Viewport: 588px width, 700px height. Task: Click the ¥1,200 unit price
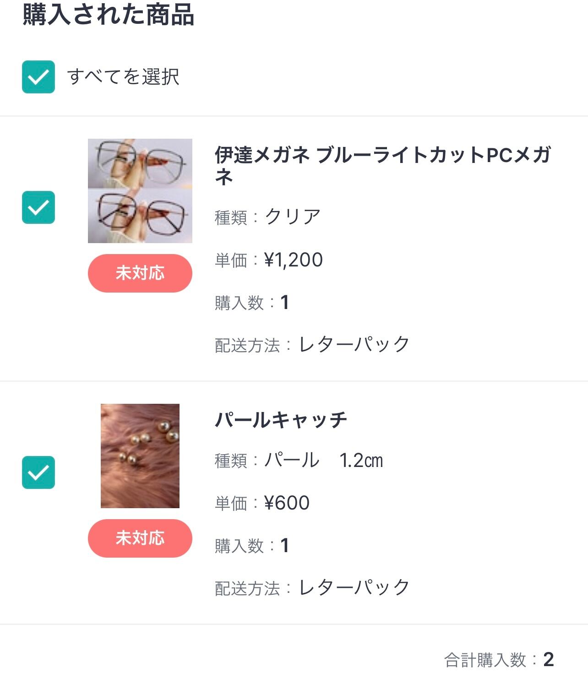click(294, 260)
